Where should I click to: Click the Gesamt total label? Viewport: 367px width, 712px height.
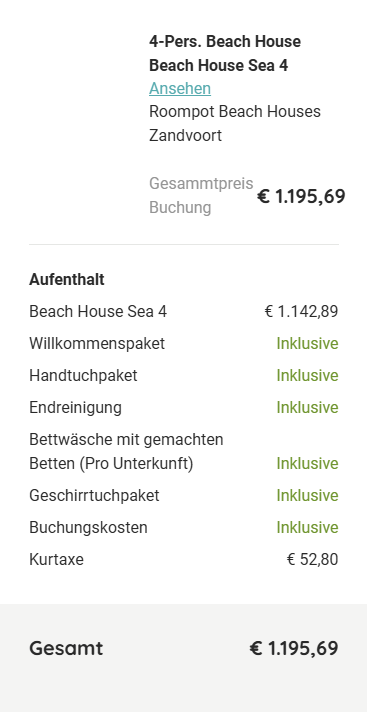coord(66,648)
